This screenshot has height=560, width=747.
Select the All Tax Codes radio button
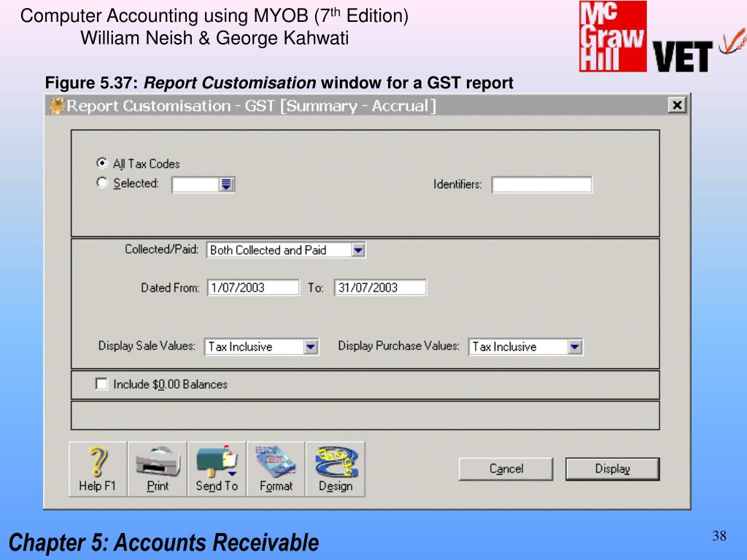tap(101, 163)
